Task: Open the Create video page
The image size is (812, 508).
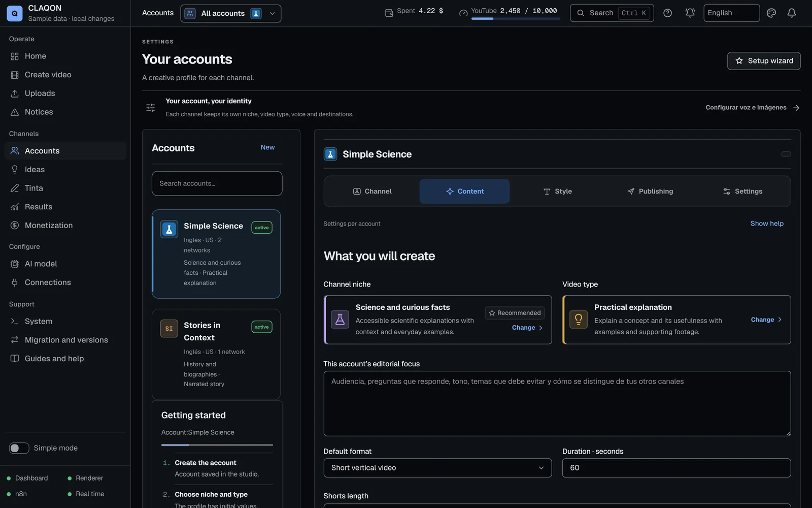Action: click(65, 75)
